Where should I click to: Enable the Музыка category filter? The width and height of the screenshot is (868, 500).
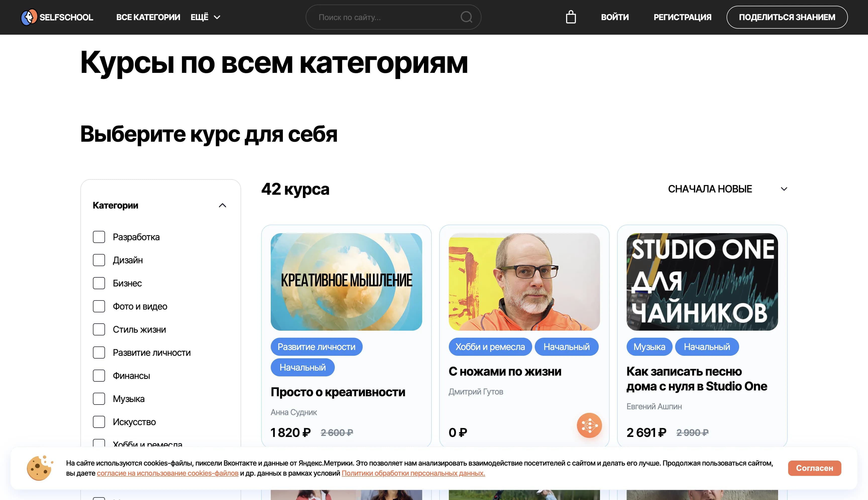[99, 399]
